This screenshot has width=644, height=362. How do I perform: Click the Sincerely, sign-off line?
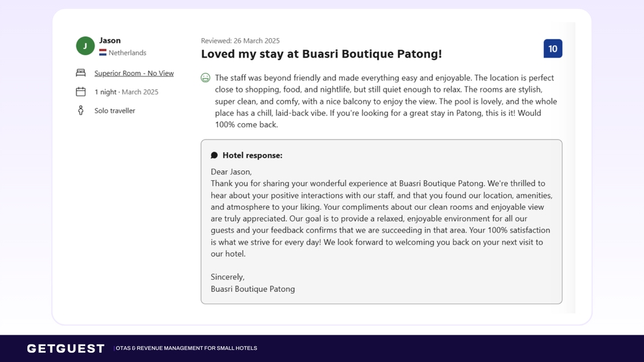point(227,277)
